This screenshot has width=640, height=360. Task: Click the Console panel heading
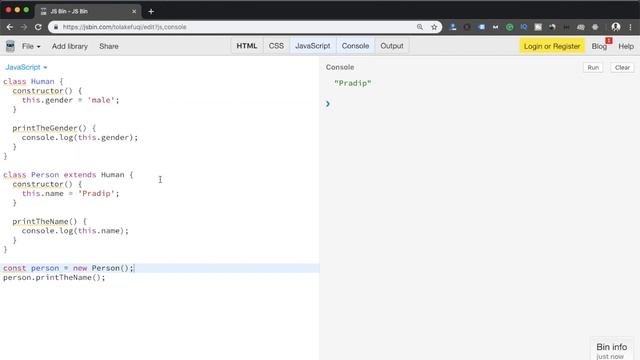point(340,67)
